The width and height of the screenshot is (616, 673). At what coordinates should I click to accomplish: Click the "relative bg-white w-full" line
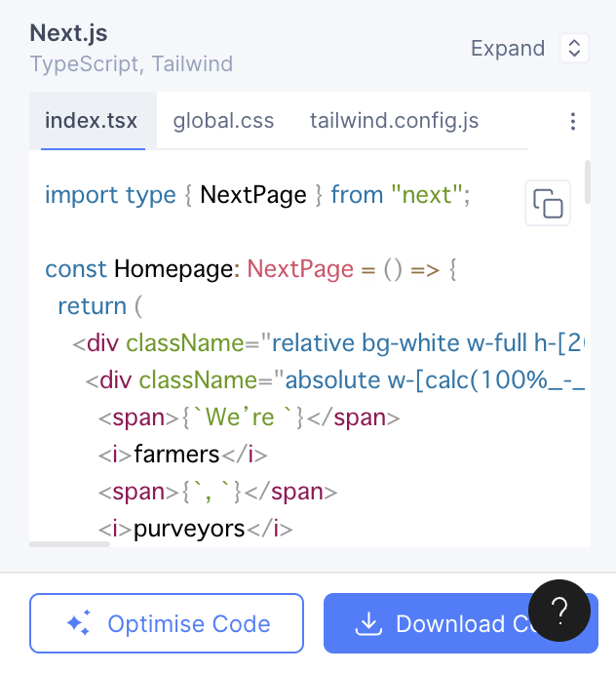[x=328, y=343]
